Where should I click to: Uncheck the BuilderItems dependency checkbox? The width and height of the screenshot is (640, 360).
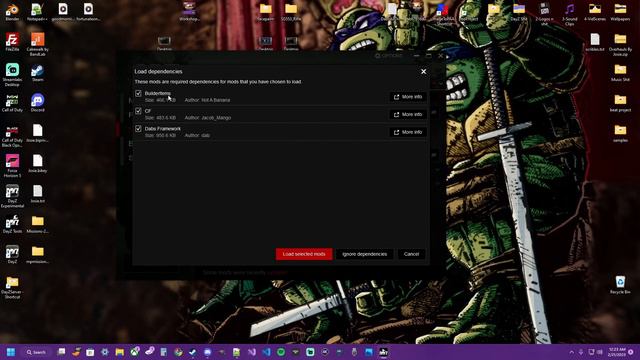[x=138, y=93]
